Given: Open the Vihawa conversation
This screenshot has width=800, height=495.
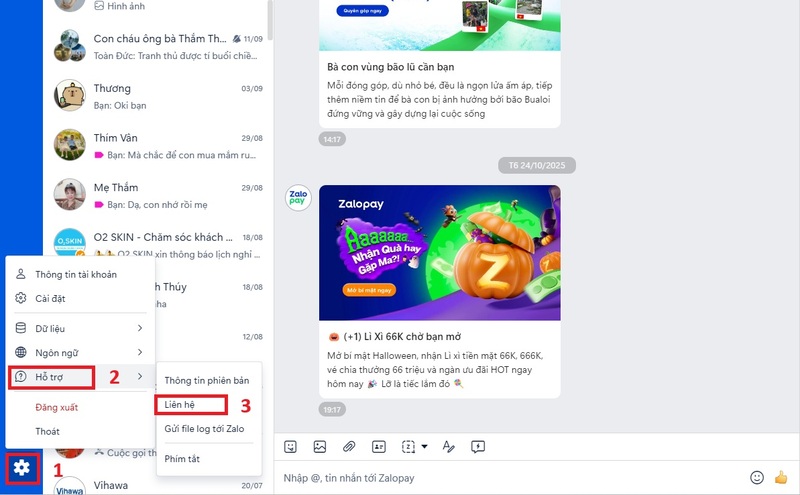Looking at the screenshot, I should (x=158, y=485).
